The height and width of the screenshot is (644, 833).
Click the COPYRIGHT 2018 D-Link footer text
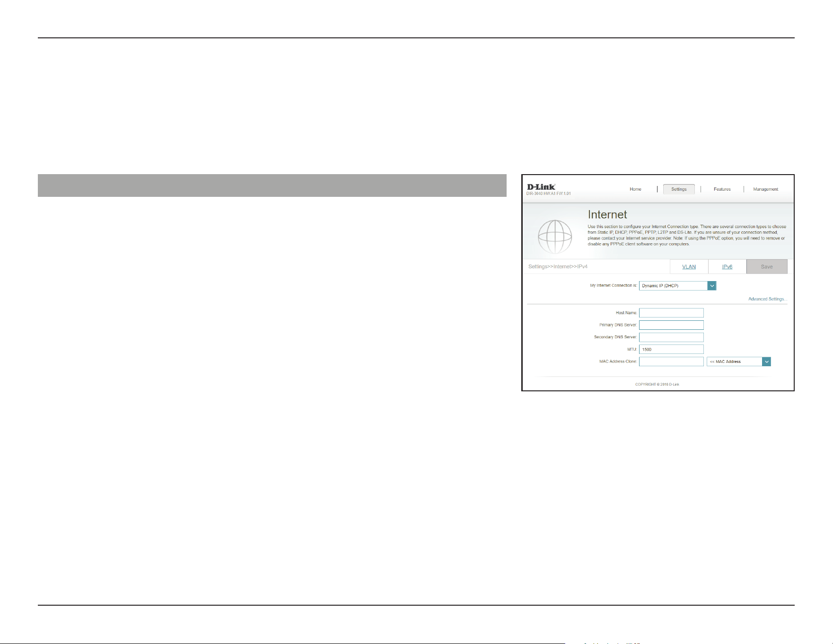click(657, 384)
